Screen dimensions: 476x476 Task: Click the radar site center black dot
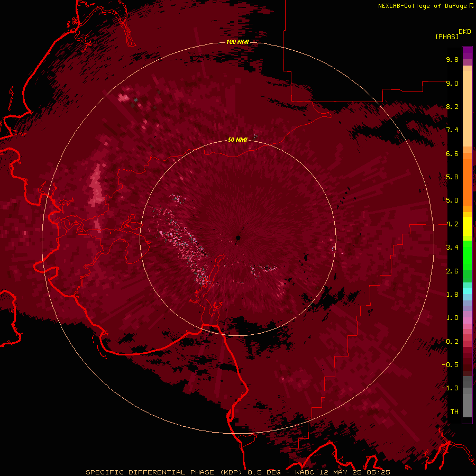pyautogui.click(x=239, y=238)
